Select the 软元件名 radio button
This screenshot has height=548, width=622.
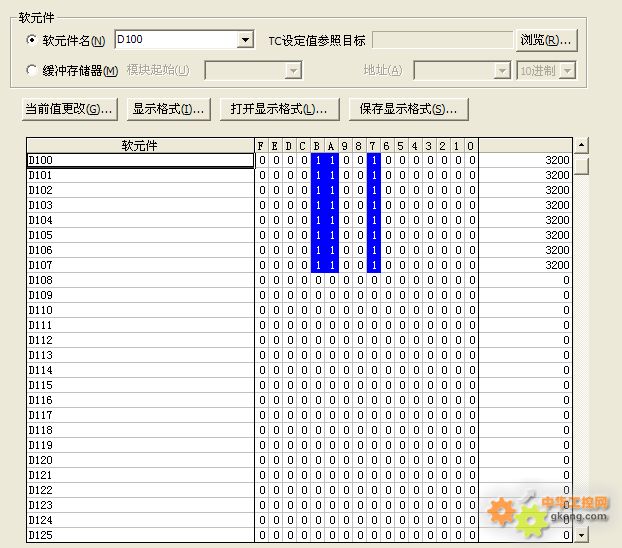coord(31,40)
